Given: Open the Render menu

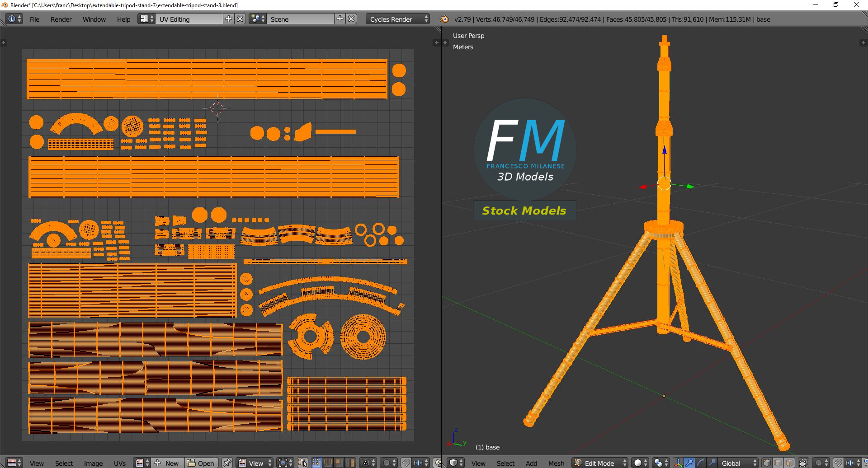Looking at the screenshot, I should click(x=61, y=19).
